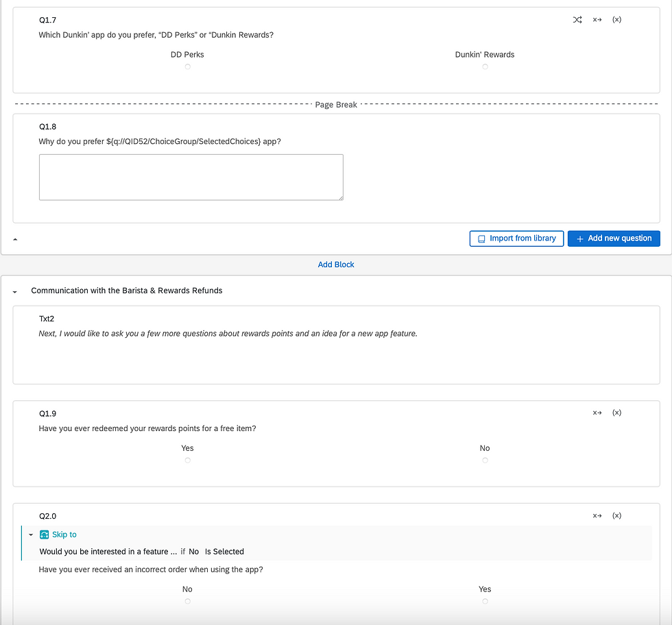Image resolution: width=672 pixels, height=625 pixels.
Task: Choose No for the redeemed rewards question
Action: 485,461
